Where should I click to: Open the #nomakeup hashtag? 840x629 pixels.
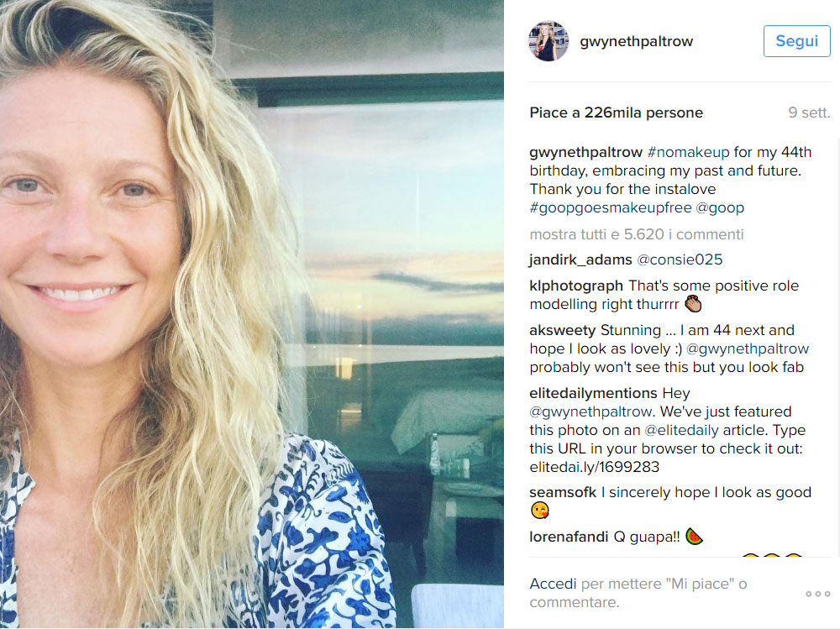tap(689, 152)
